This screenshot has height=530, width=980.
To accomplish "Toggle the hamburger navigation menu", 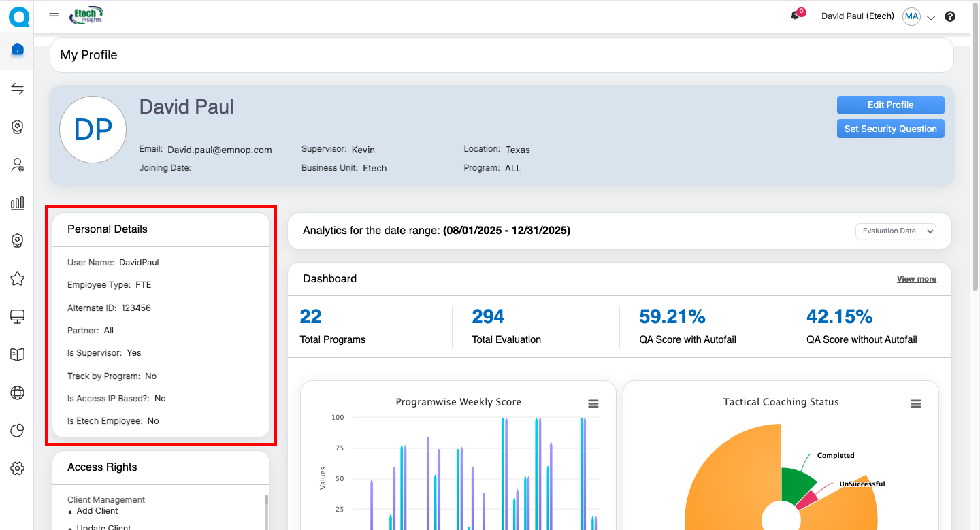I will (54, 16).
